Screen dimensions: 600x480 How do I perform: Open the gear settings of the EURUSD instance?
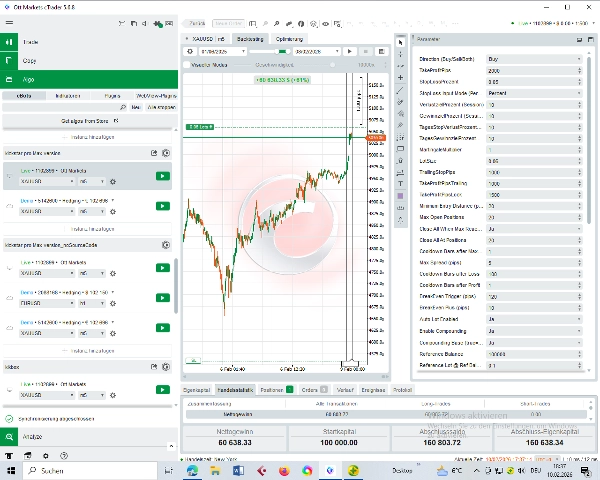[113, 304]
